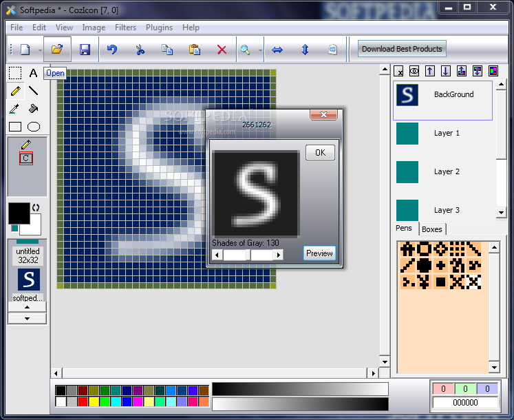Click the Paste clipboard icon
This screenshot has height=420, width=514.
pos(195,50)
